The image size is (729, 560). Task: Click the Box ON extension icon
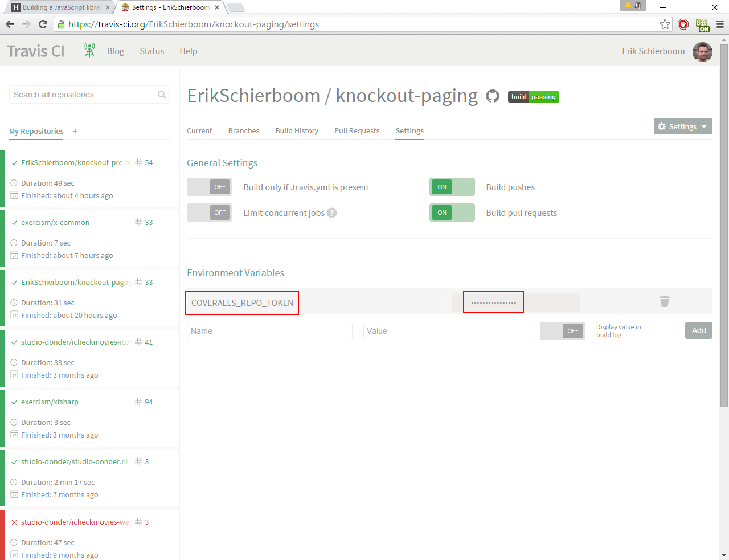pos(703,25)
